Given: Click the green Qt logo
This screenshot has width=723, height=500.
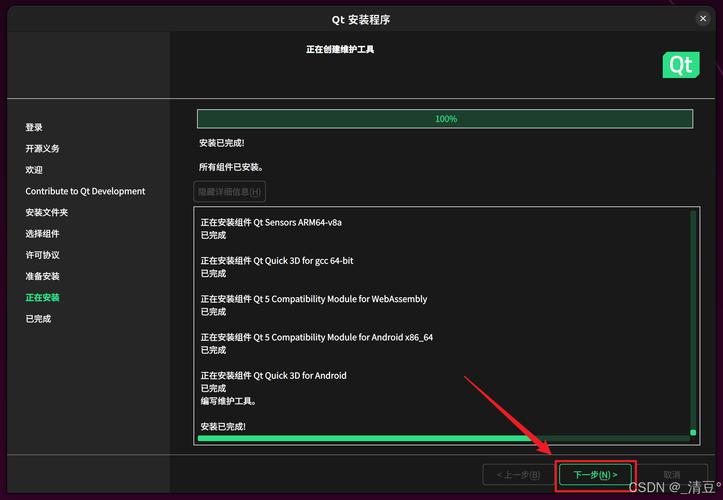Looking at the screenshot, I should (x=681, y=65).
